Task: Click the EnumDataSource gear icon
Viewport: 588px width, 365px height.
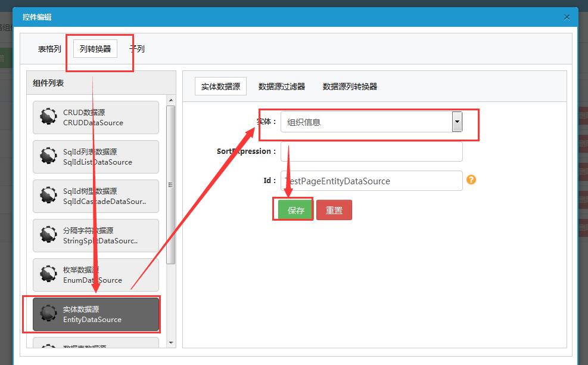Action: 48,274
